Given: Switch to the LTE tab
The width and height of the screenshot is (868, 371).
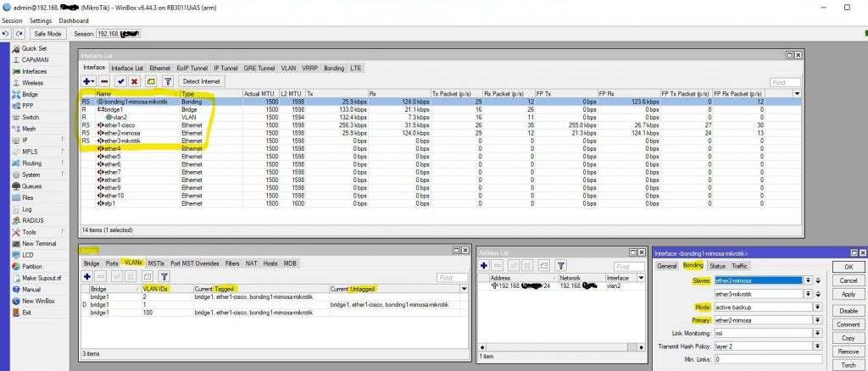Looking at the screenshot, I should 355,68.
